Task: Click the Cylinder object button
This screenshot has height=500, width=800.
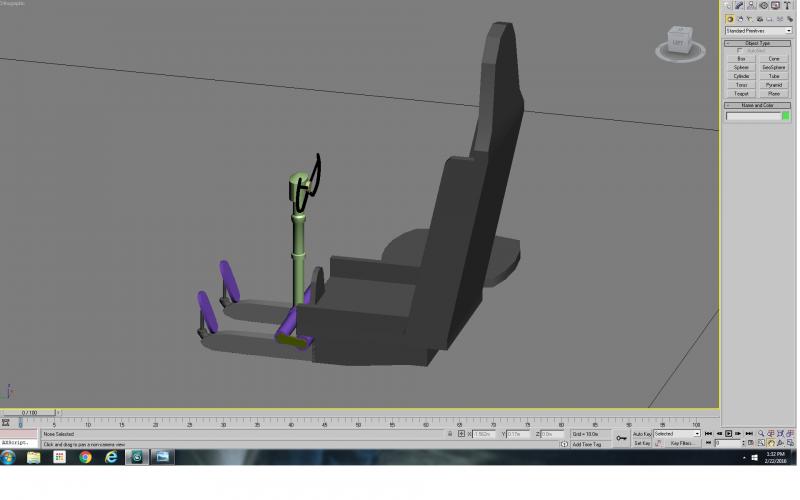Action: pyautogui.click(x=741, y=76)
